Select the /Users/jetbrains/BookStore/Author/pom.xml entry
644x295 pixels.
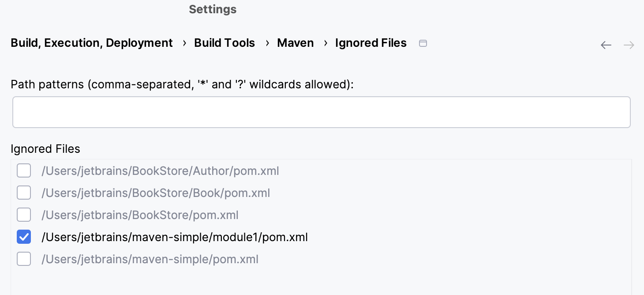click(160, 170)
